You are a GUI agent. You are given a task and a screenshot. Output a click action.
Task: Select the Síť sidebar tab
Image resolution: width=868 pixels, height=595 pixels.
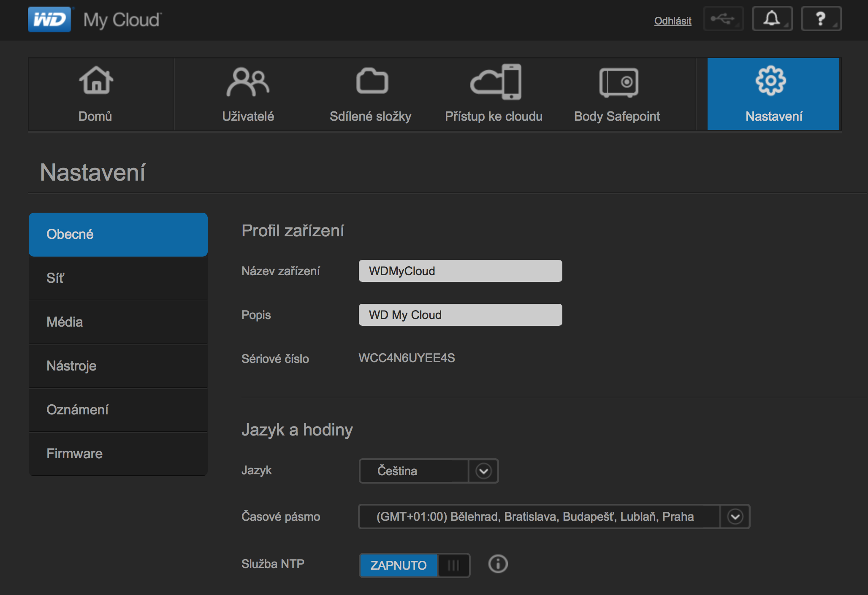[x=118, y=278]
